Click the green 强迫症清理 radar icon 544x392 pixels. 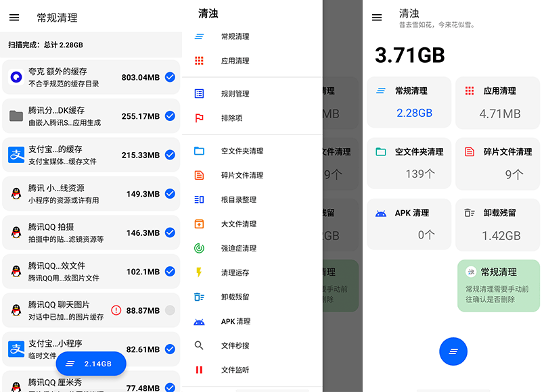click(x=199, y=248)
